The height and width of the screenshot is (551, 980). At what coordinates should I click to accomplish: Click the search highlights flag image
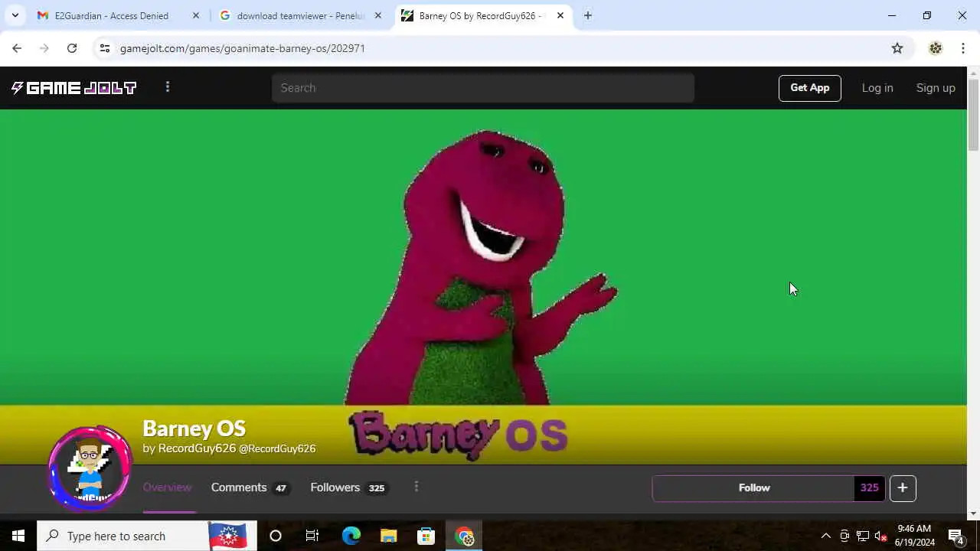(228, 536)
